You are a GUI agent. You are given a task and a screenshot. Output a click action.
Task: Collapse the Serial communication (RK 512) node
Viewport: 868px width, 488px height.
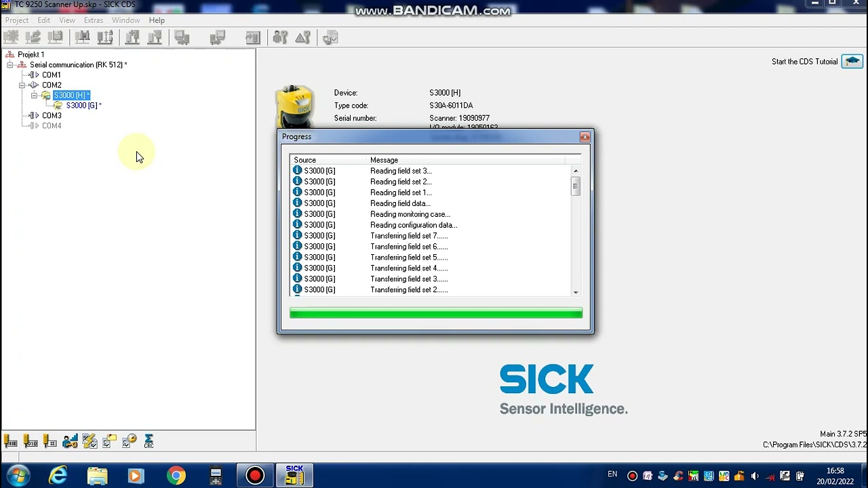click(9, 65)
